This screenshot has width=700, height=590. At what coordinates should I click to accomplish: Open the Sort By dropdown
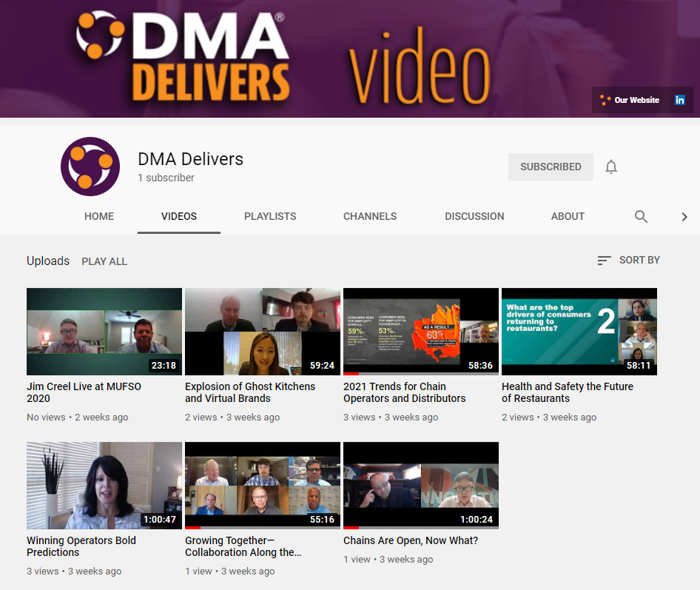pyautogui.click(x=628, y=261)
